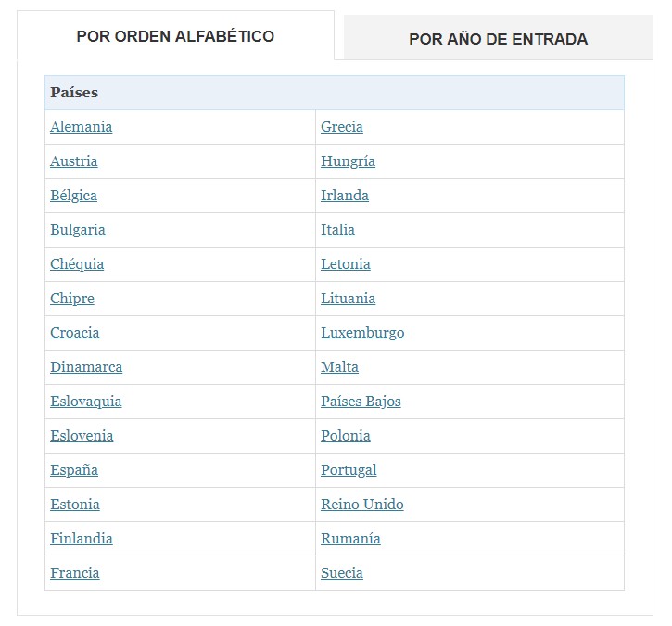Open the Alemania link
The image size is (672, 626).
82,127
